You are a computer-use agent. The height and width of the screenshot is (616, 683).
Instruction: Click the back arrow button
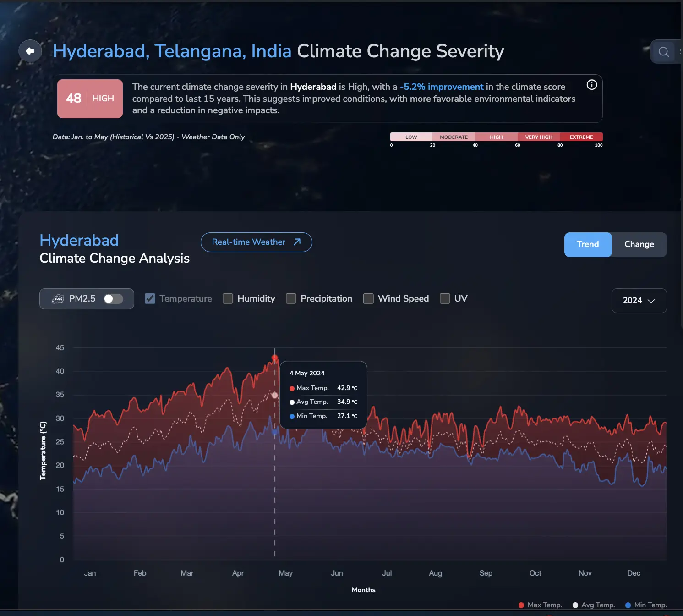coord(30,51)
